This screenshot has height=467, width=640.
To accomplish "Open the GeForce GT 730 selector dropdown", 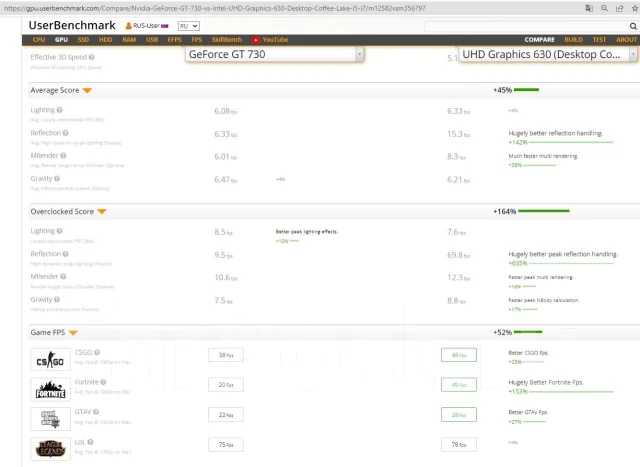I will click(x=274, y=54).
